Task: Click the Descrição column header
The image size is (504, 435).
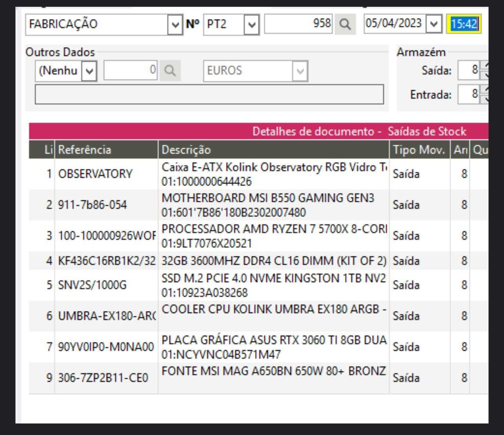Action: [274, 149]
